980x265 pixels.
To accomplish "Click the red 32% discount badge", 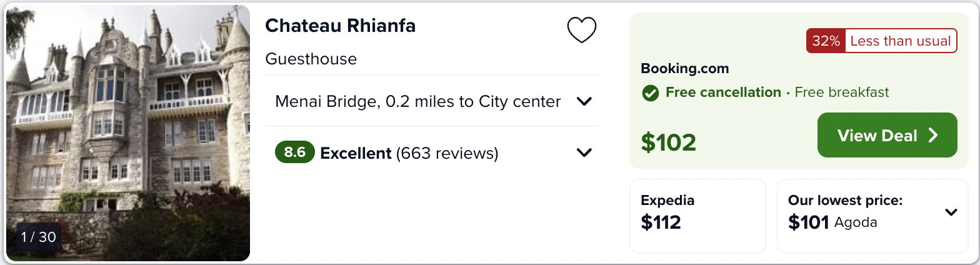I will point(826,41).
